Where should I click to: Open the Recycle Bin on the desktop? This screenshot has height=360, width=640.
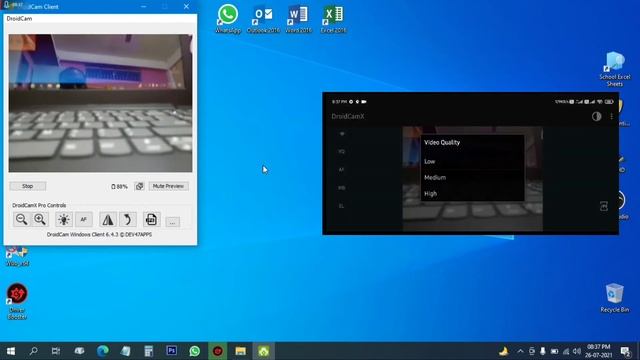[614, 298]
